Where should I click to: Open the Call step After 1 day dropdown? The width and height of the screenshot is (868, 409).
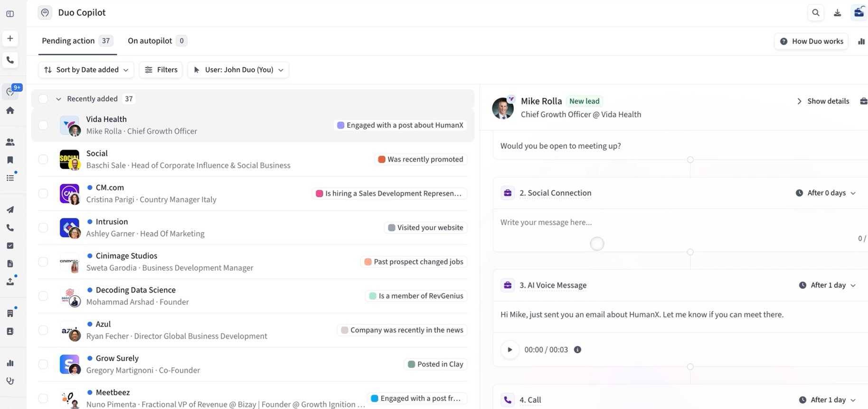coord(828,400)
